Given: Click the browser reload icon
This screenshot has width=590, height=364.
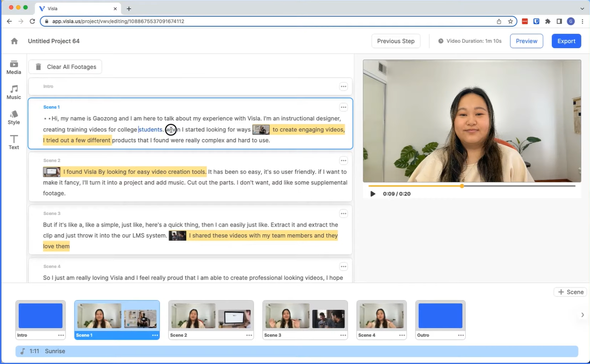Looking at the screenshot, I should point(33,21).
